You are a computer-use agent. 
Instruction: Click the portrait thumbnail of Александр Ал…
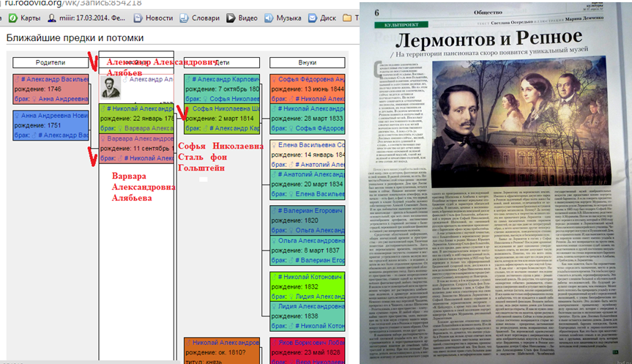pyautogui.click(x=111, y=89)
